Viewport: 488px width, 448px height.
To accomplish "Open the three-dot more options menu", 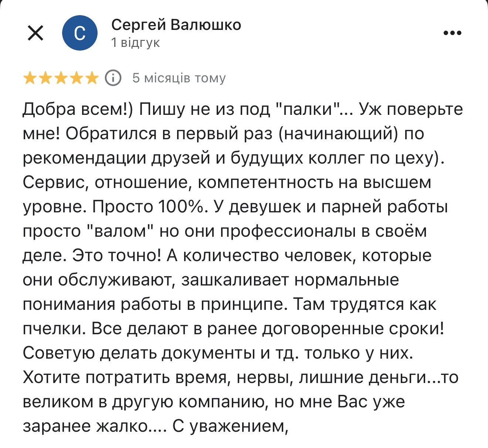I will (453, 33).
